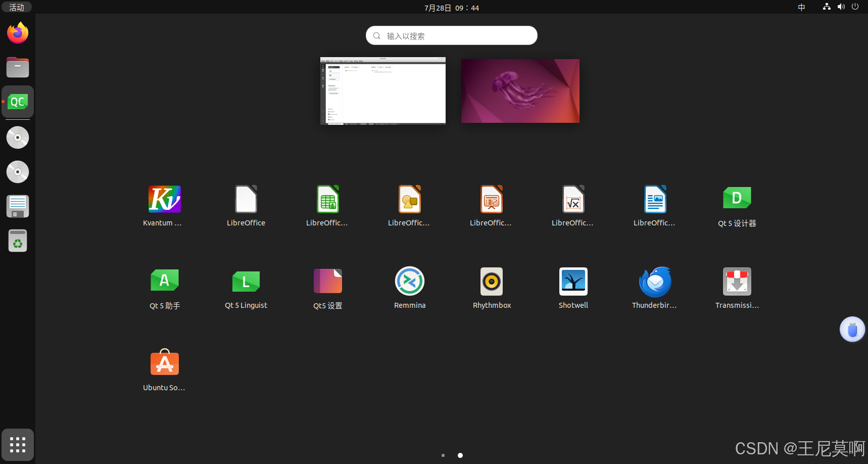Launch Kvantum Manager from the app grid
Viewport: 868px width, 464px height.
(x=164, y=199)
